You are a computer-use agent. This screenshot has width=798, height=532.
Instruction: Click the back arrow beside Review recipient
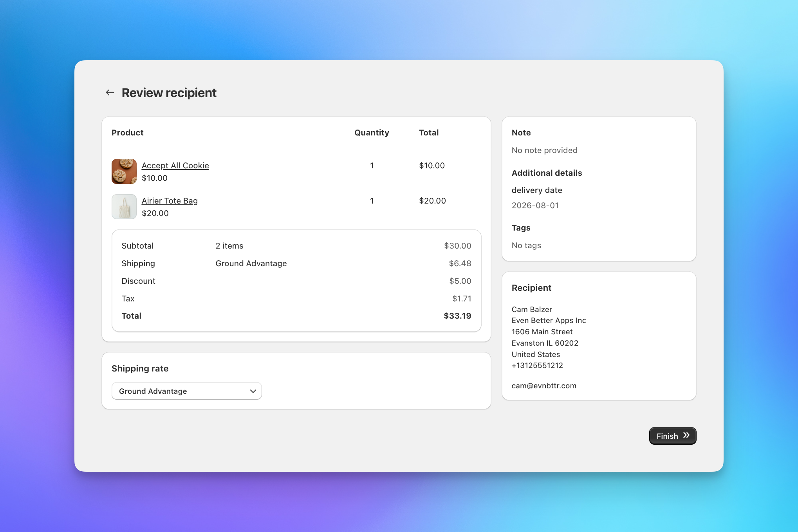pyautogui.click(x=110, y=93)
